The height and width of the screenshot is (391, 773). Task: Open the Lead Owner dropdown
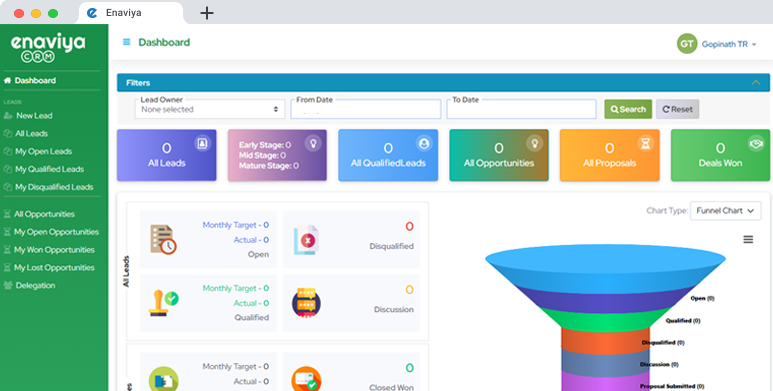pos(210,109)
